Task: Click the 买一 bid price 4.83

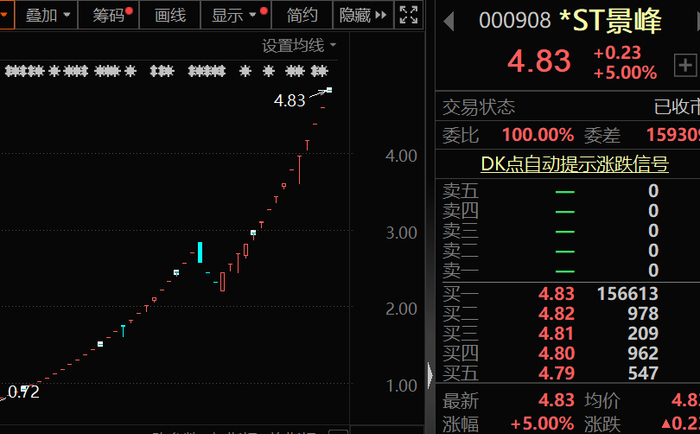Action: pos(556,294)
